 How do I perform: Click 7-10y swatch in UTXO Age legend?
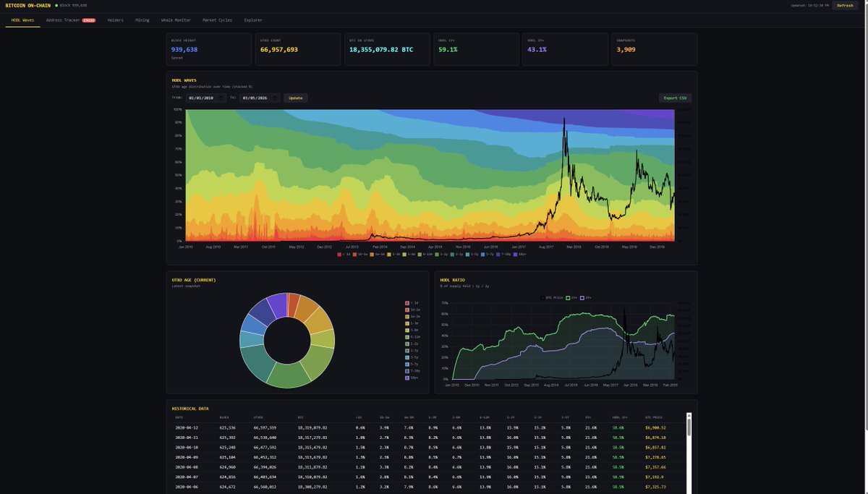[407, 371]
